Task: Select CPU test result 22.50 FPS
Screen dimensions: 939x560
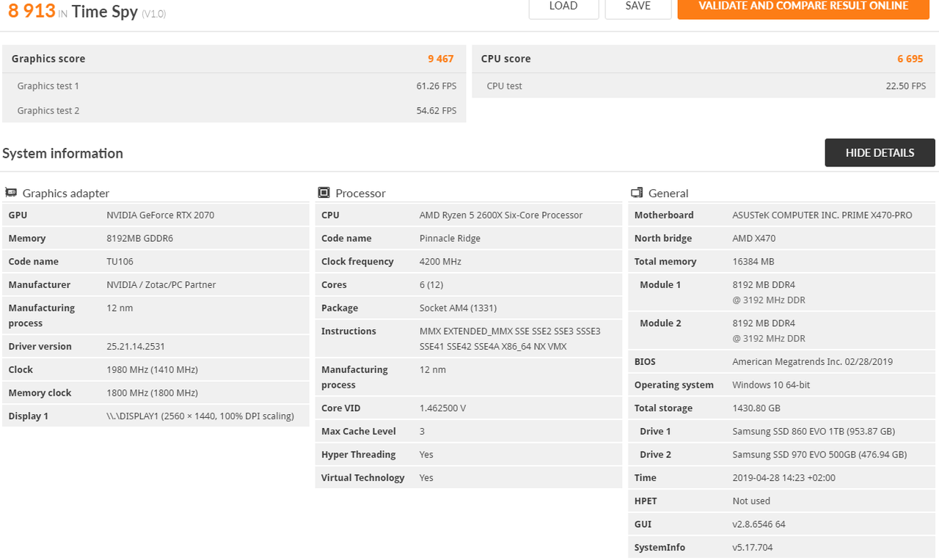Action: click(x=906, y=86)
